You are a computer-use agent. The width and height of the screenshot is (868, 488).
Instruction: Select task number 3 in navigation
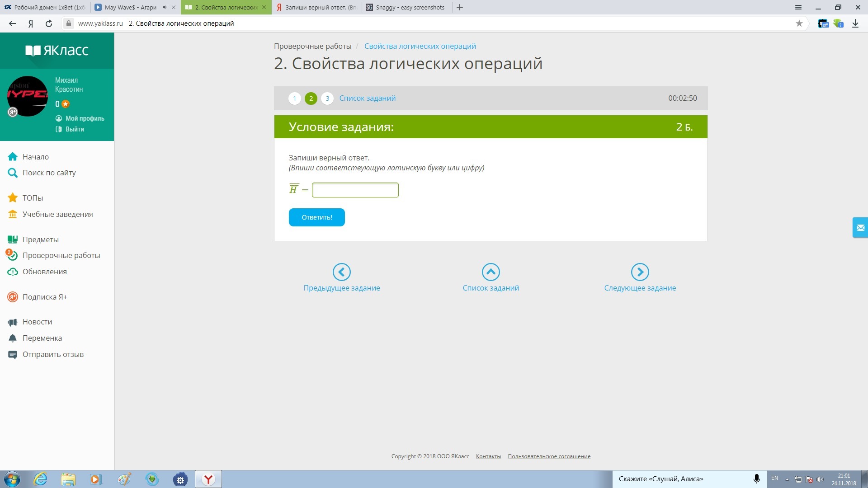[x=327, y=99]
